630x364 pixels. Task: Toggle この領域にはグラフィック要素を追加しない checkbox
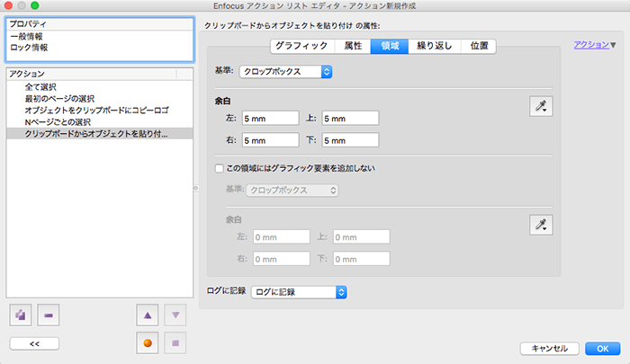219,169
